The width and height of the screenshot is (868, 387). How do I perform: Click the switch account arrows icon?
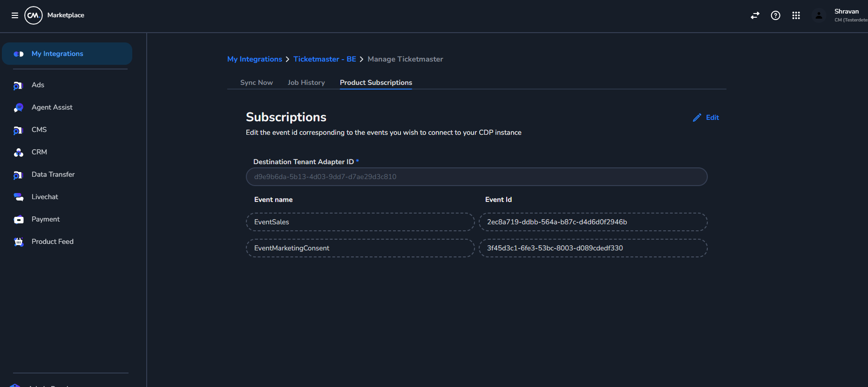[x=755, y=15]
